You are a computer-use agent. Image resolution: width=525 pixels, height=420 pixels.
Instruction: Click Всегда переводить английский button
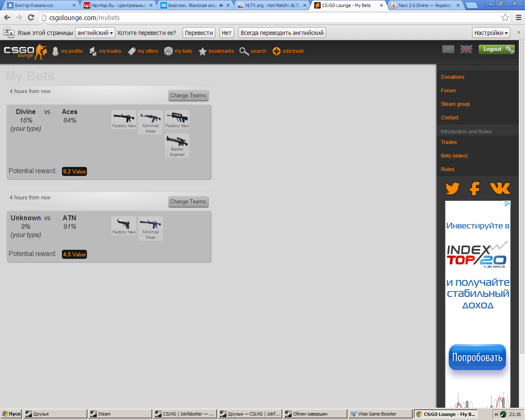click(x=282, y=33)
